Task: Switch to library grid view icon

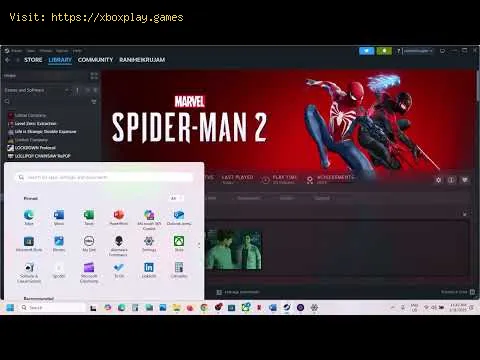Action: [94, 76]
